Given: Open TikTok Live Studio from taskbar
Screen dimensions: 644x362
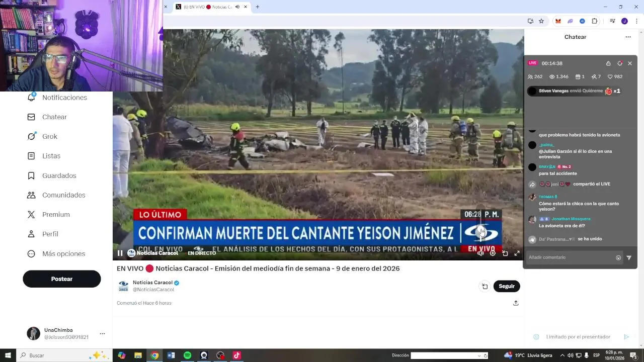Looking at the screenshot, I should (236, 355).
